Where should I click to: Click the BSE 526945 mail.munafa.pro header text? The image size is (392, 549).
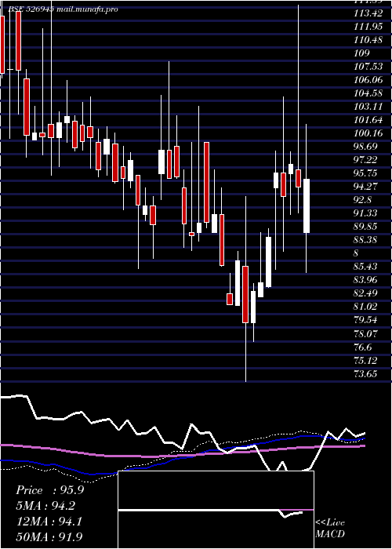pos(63,9)
